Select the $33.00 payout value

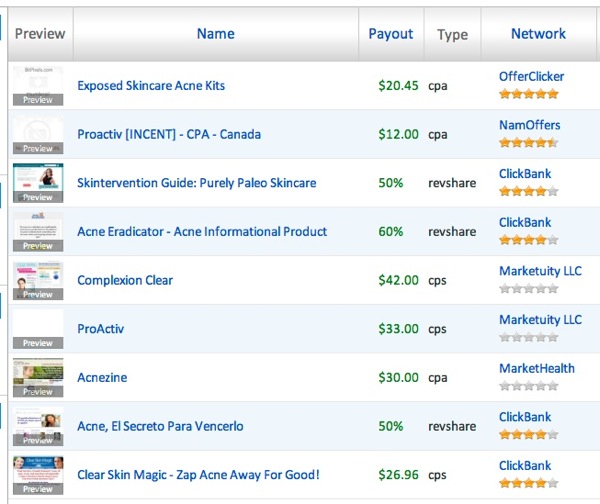point(398,329)
